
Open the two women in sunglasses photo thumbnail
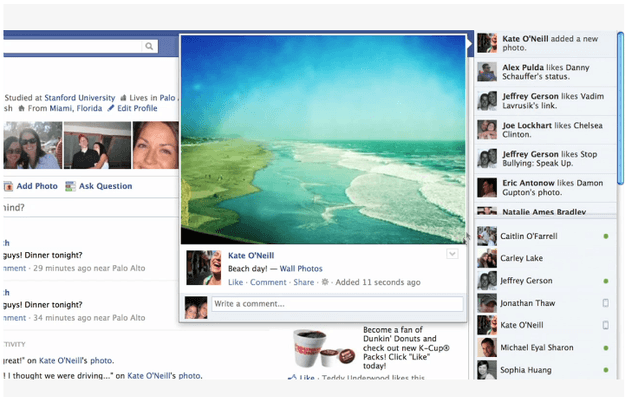pos(33,145)
